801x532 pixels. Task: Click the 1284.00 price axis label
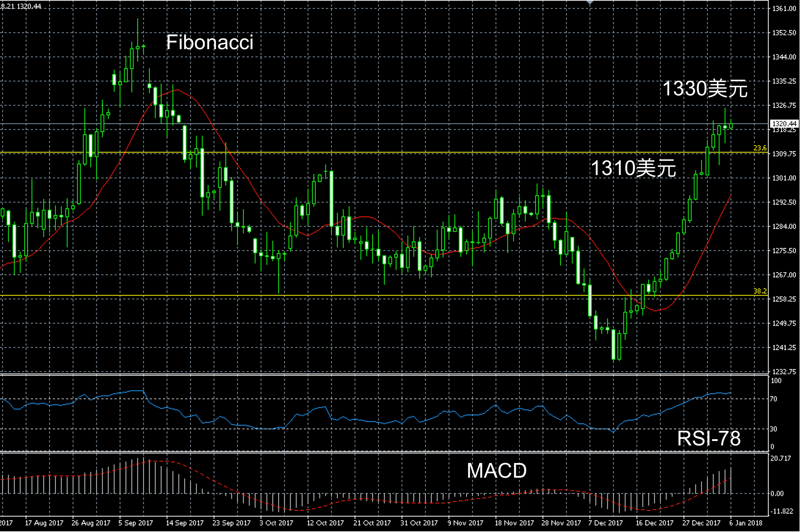click(784, 226)
